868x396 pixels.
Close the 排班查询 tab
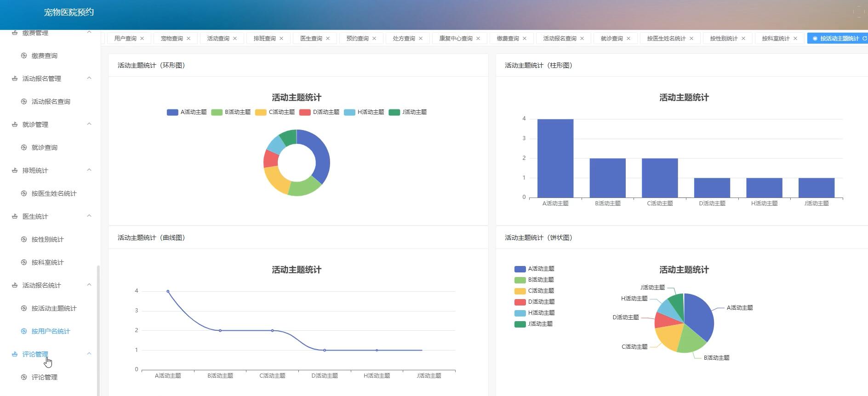click(x=281, y=39)
